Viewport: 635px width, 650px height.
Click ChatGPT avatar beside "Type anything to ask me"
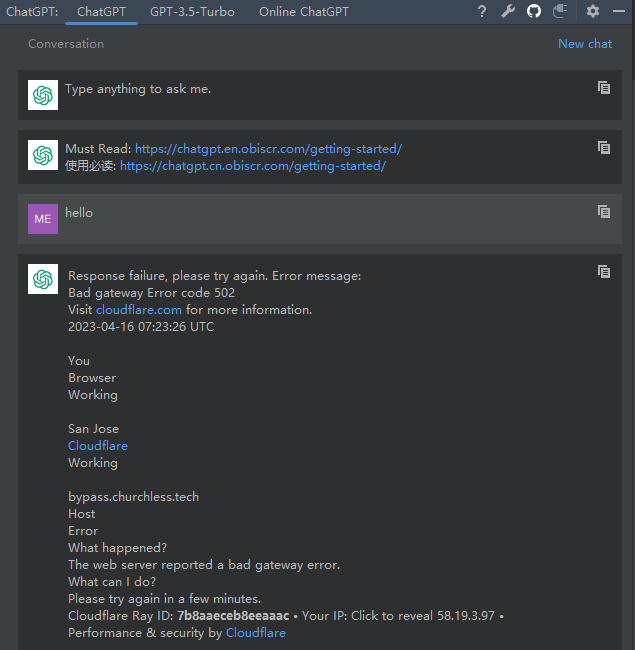pos(43,95)
